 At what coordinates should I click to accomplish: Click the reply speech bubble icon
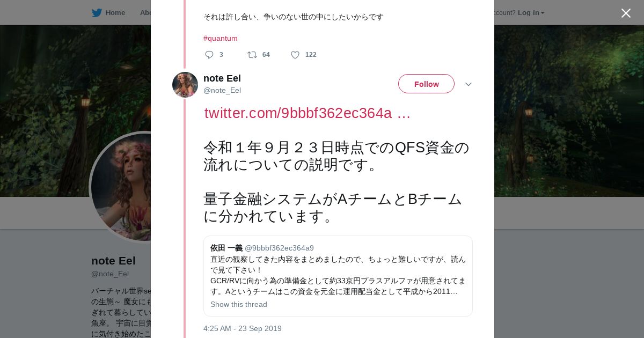click(209, 55)
